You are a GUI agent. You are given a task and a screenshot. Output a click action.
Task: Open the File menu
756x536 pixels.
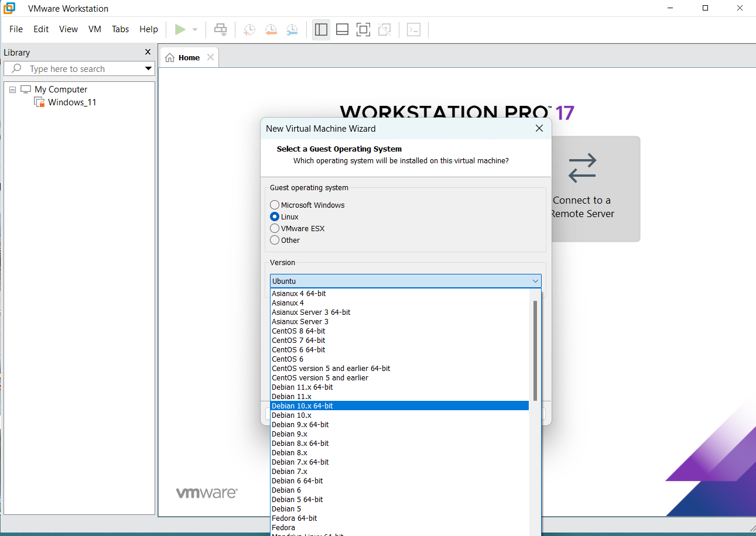pos(16,29)
